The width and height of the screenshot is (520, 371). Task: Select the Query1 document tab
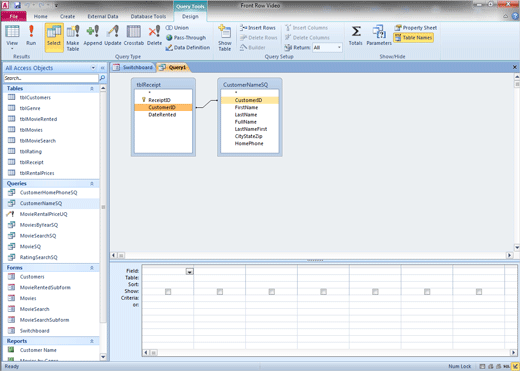(173, 68)
